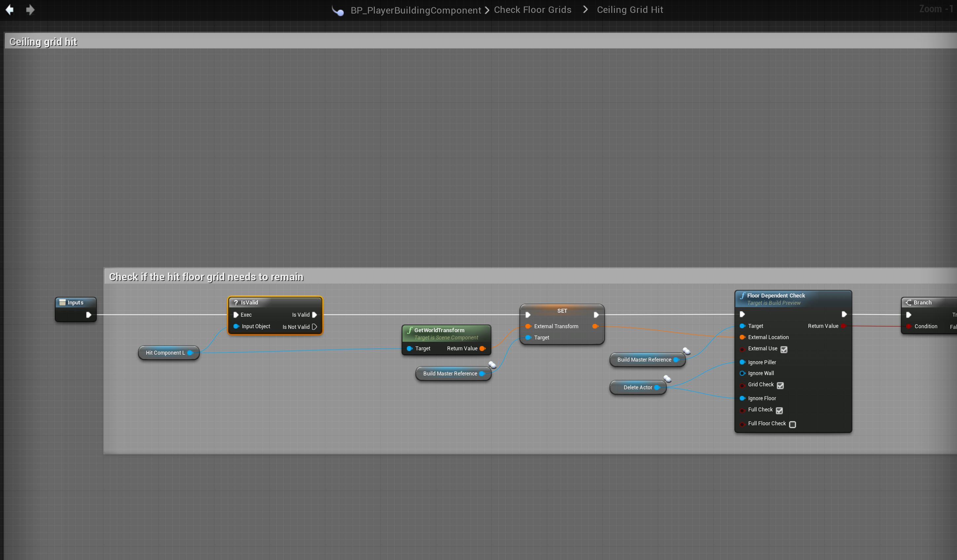The height and width of the screenshot is (560, 957).
Task: Toggle the Grid Check checkbox
Action: pos(780,385)
